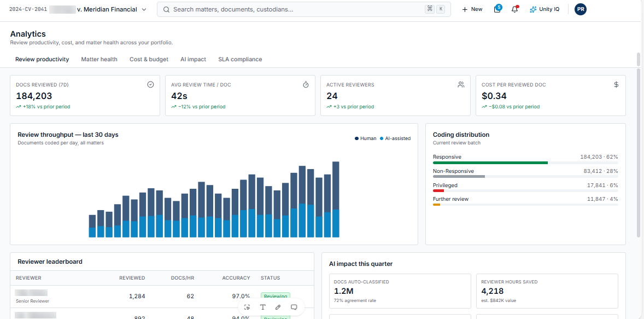Sort leaderboard by ACCURACY column
Image resolution: width=644 pixels, height=319 pixels.
pos(236,278)
